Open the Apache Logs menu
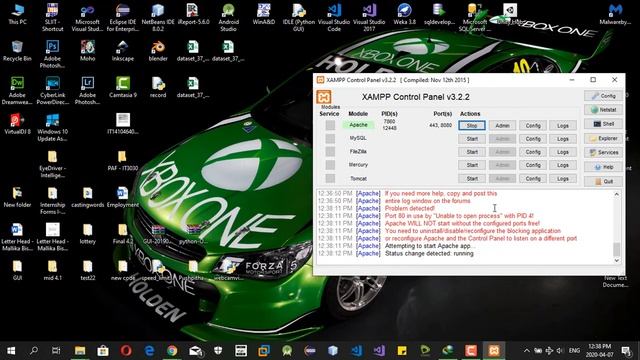The width and height of the screenshot is (640, 360). [563, 126]
